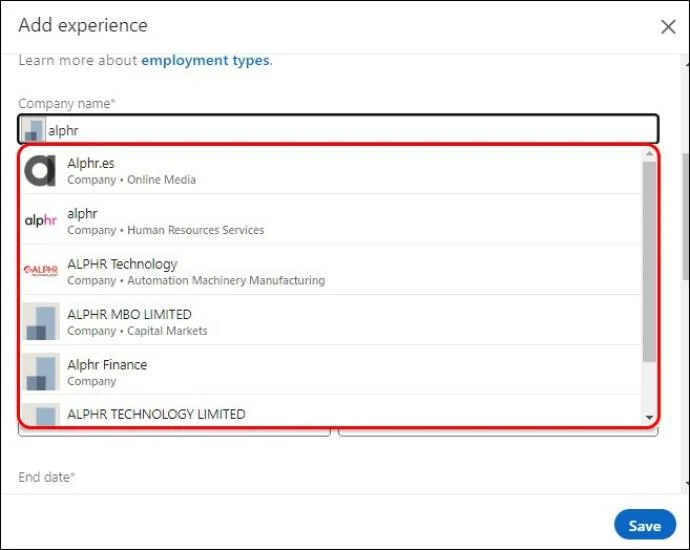Click the dialog's main scrollbar thumb
The width and height of the screenshot is (690, 550).
pos(686,216)
